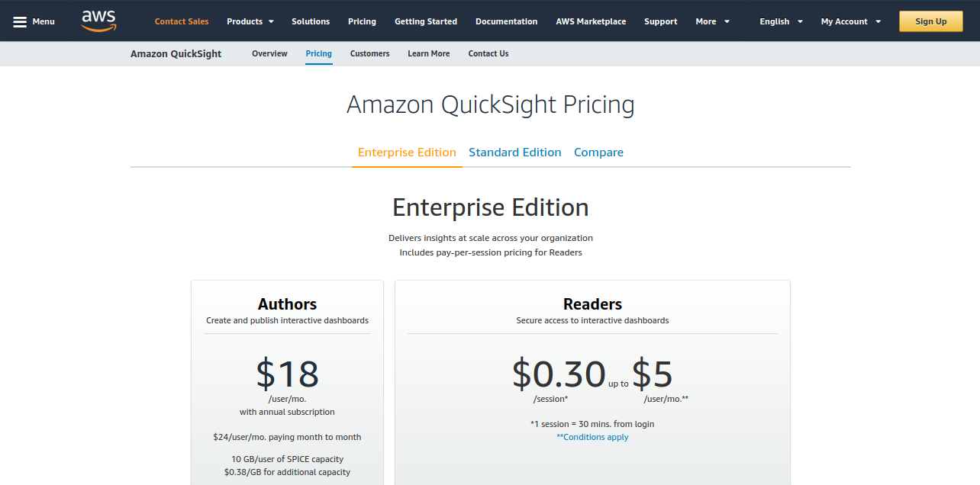Image resolution: width=980 pixels, height=485 pixels.
Task: Open the Compare pricing tab
Action: pos(598,152)
